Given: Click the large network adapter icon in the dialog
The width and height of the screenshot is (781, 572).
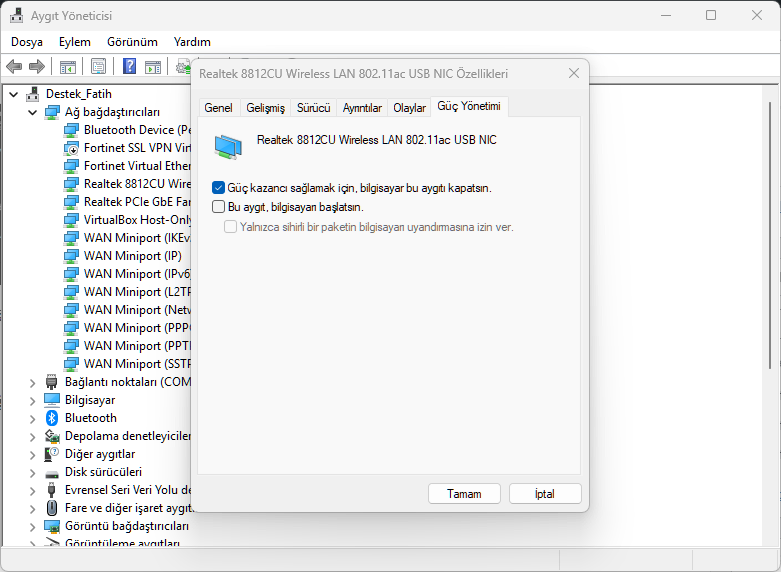Looking at the screenshot, I should pyautogui.click(x=228, y=146).
